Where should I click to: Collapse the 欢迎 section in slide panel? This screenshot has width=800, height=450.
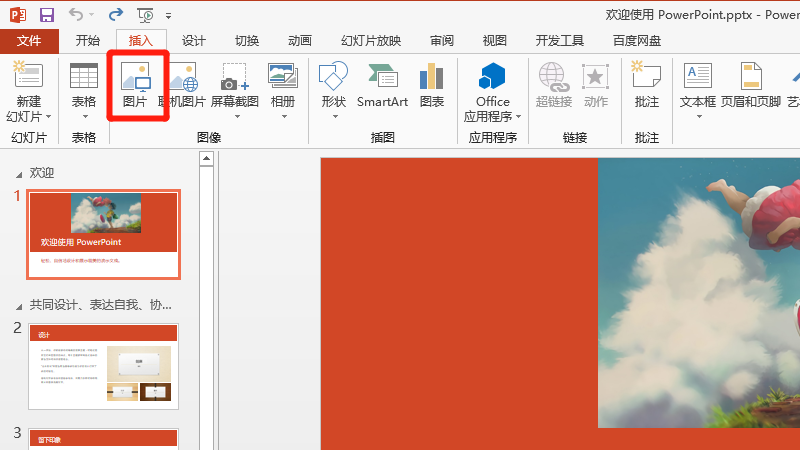(x=17, y=174)
